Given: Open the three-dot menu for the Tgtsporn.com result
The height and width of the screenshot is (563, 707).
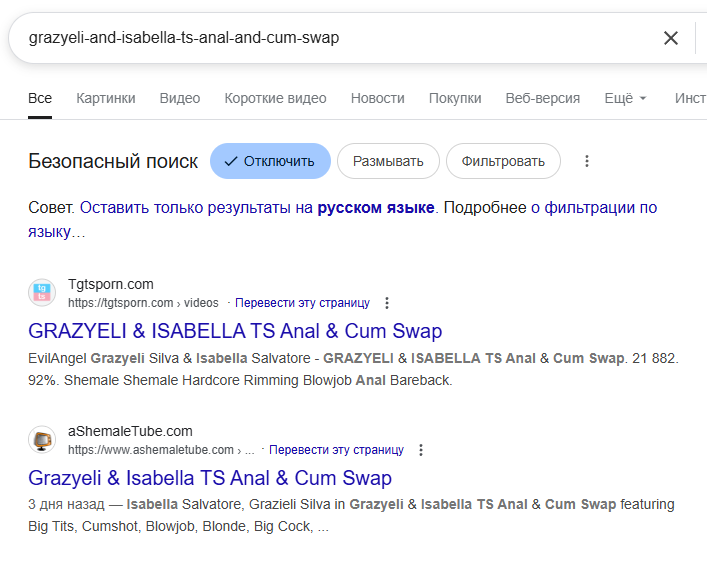Looking at the screenshot, I should tap(386, 303).
